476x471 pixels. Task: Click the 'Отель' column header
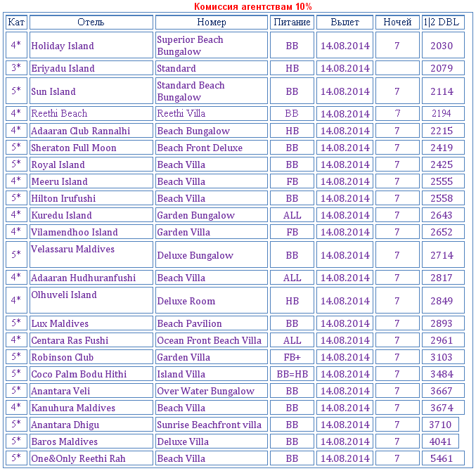click(x=91, y=22)
